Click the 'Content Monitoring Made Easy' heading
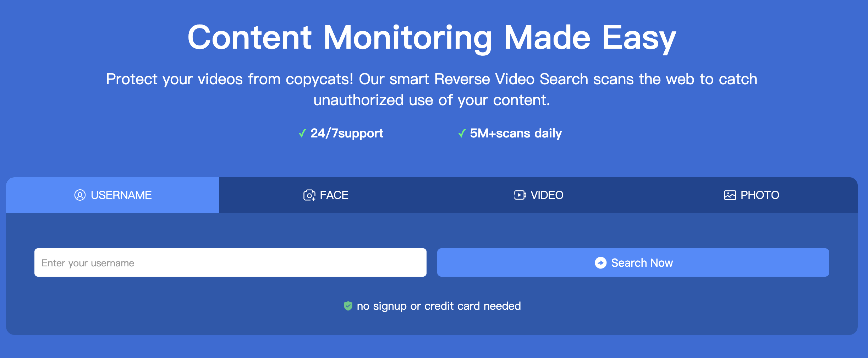 pos(432,38)
